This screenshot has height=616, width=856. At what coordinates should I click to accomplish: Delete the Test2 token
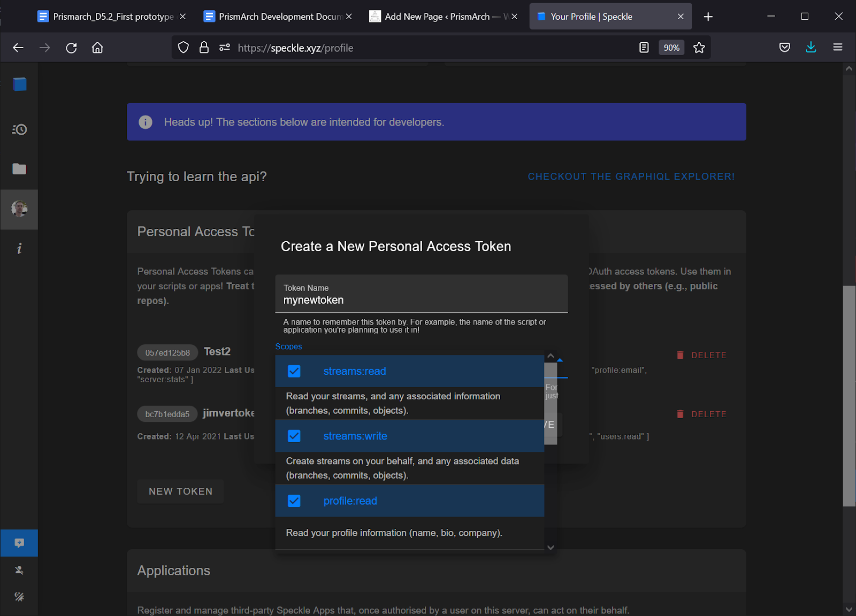coord(701,355)
